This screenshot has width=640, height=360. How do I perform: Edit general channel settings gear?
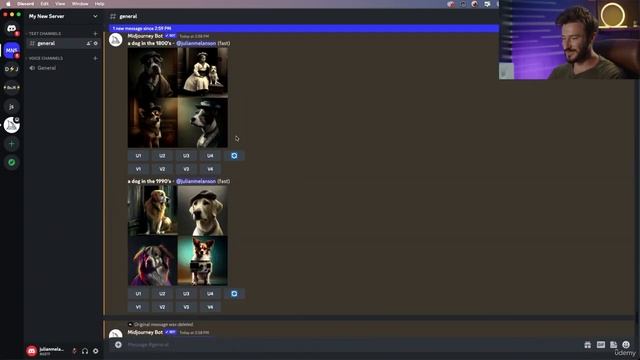[96, 43]
